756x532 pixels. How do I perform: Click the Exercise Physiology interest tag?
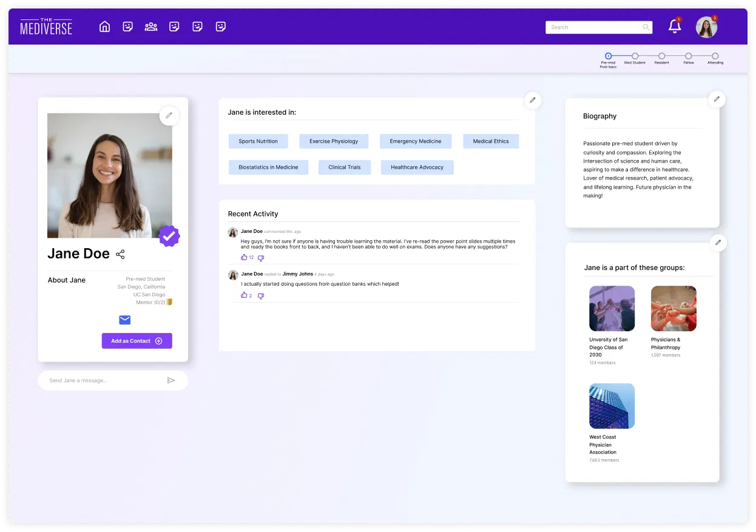pyautogui.click(x=334, y=141)
